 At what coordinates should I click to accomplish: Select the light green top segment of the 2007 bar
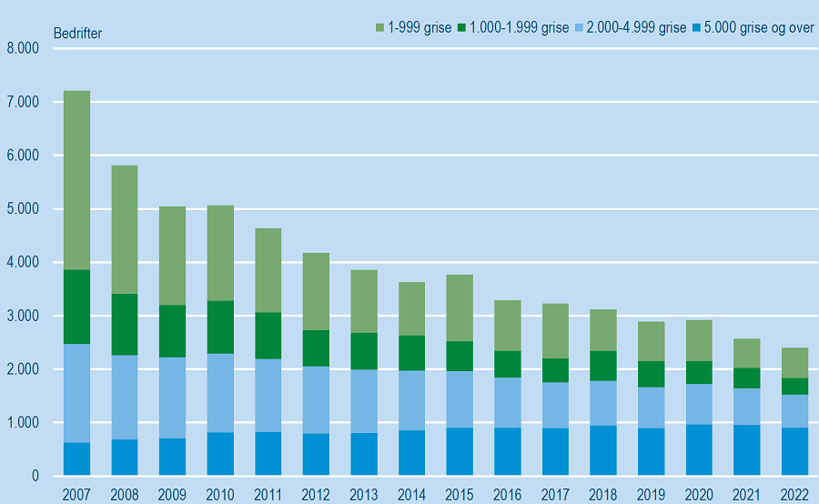pyautogui.click(x=76, y=180)
